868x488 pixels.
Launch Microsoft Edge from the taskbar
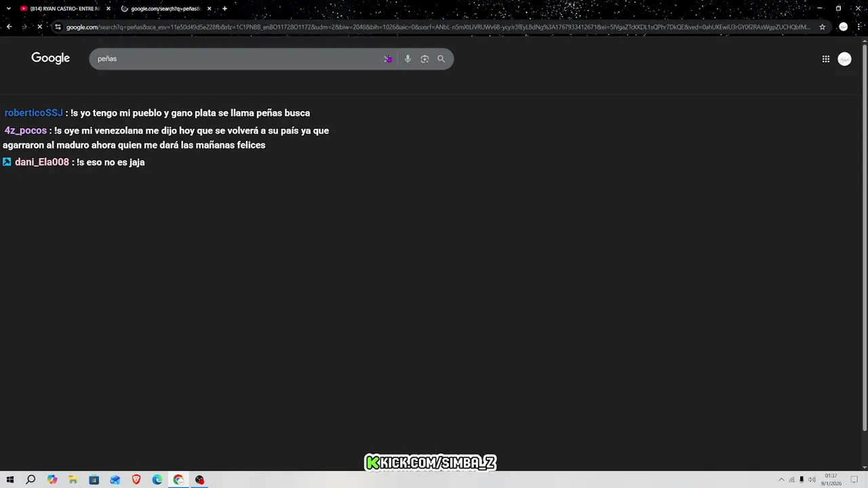[157, 480]
